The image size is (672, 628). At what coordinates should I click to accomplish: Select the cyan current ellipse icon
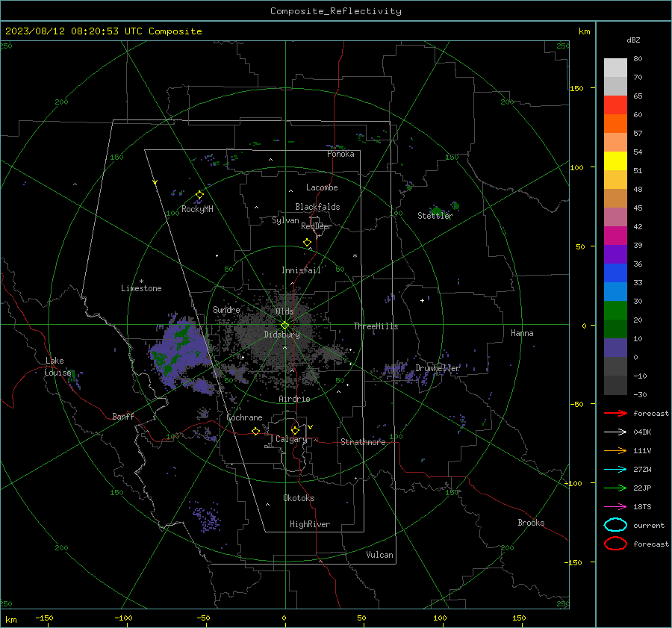(x=615, y=525)
